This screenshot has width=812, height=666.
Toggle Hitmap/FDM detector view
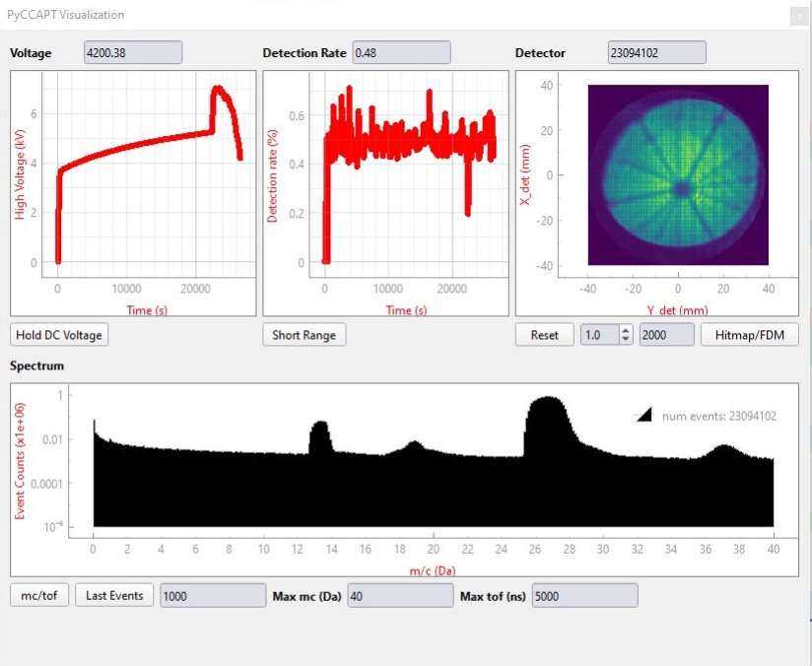749,335
